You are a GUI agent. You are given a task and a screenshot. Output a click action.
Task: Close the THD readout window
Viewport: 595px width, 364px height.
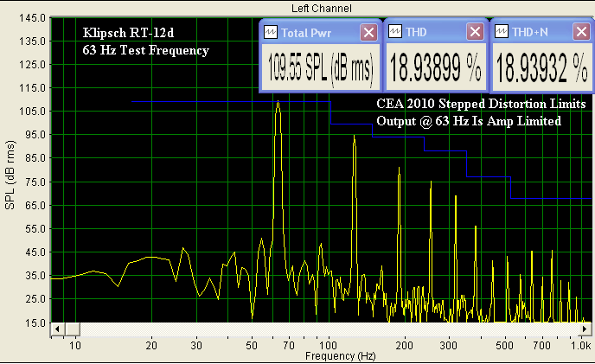pyautogui.click(x=475, y=31)
